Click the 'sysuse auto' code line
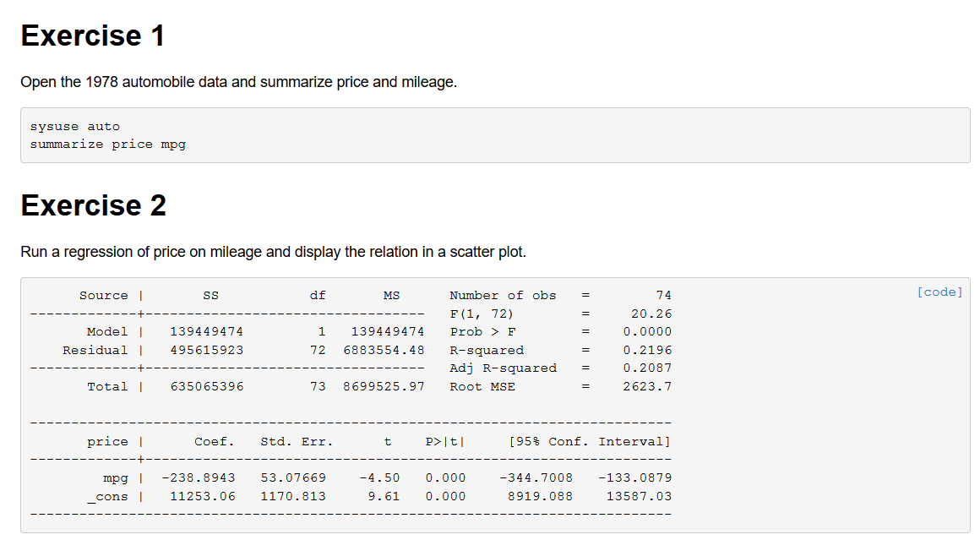Screen dimensions: 980x540 click(75, 127)
